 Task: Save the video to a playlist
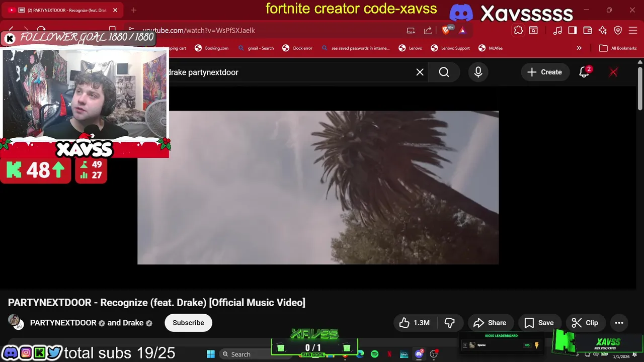[x=539, y=323]
